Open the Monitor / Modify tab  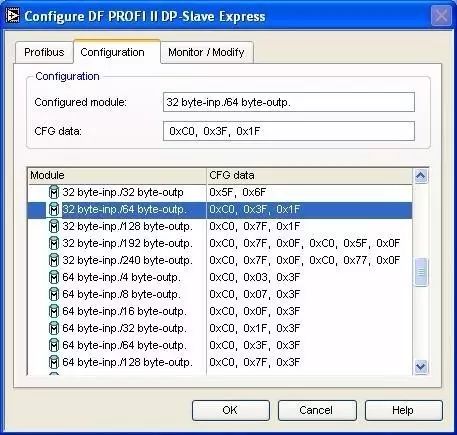pyautogui.click(x=206, y=52)
